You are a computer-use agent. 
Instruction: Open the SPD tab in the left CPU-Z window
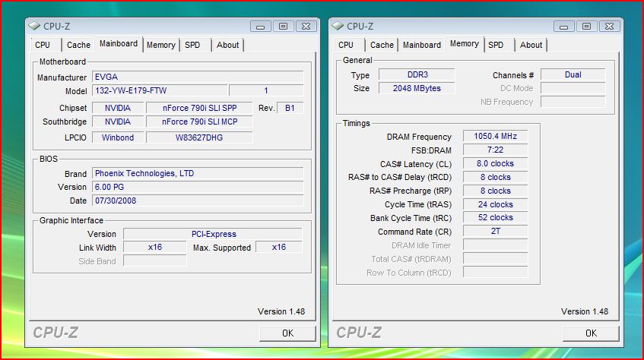click(x=195, y=45)
